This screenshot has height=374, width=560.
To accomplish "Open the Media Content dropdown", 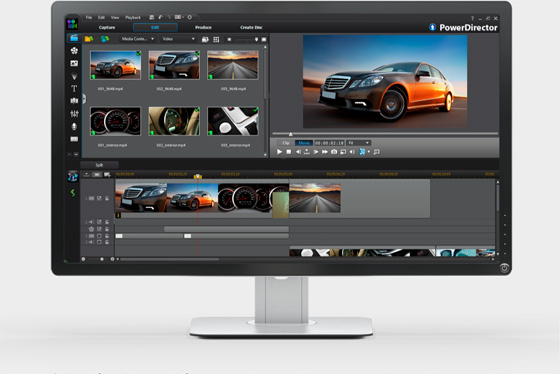I will (137, 39).
